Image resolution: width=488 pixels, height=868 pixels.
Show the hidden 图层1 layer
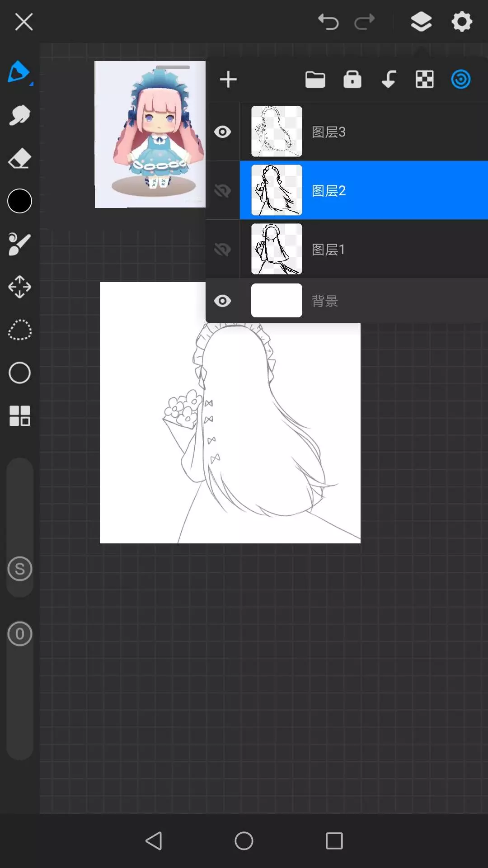pos(222,249)
